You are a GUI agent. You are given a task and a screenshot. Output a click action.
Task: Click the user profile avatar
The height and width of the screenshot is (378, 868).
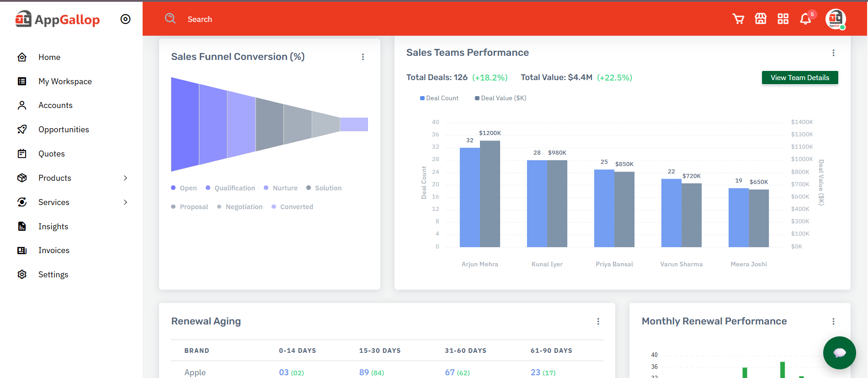pos(835,19)
